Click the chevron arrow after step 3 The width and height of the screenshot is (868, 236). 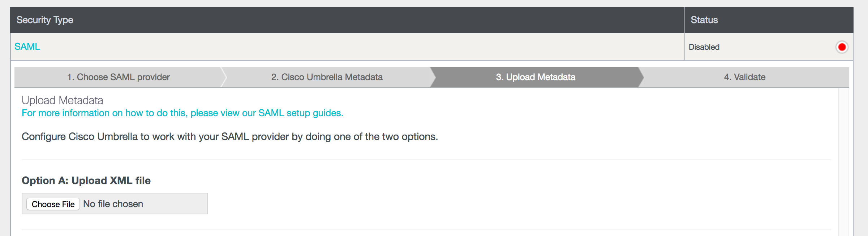click(641, 77)
